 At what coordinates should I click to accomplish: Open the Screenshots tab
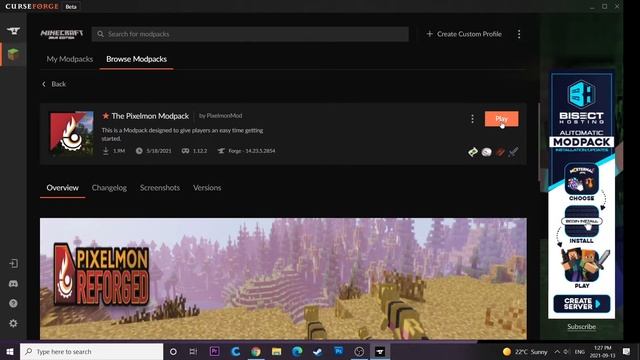[160, 188]
